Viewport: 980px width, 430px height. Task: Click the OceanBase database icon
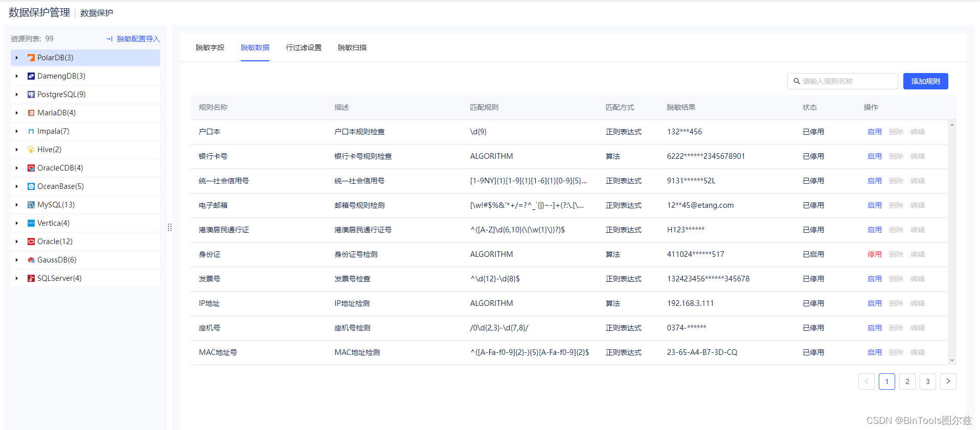[x=31, y=186]
